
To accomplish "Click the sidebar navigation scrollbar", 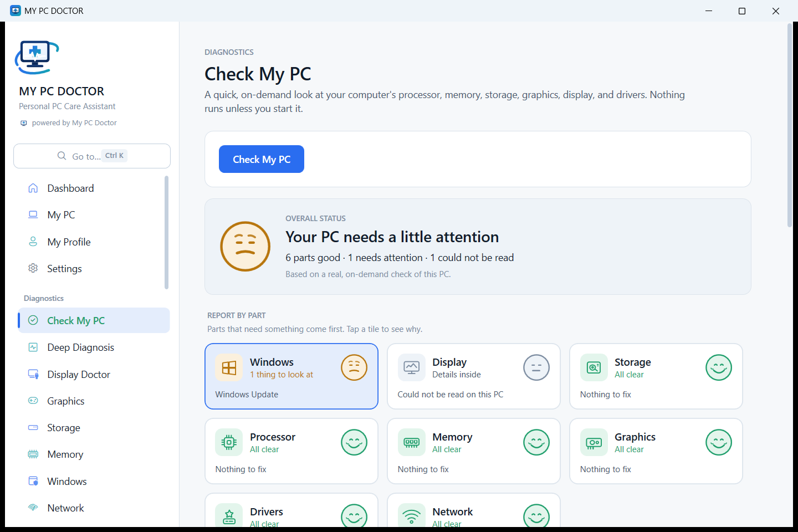I will coord(166,232).
